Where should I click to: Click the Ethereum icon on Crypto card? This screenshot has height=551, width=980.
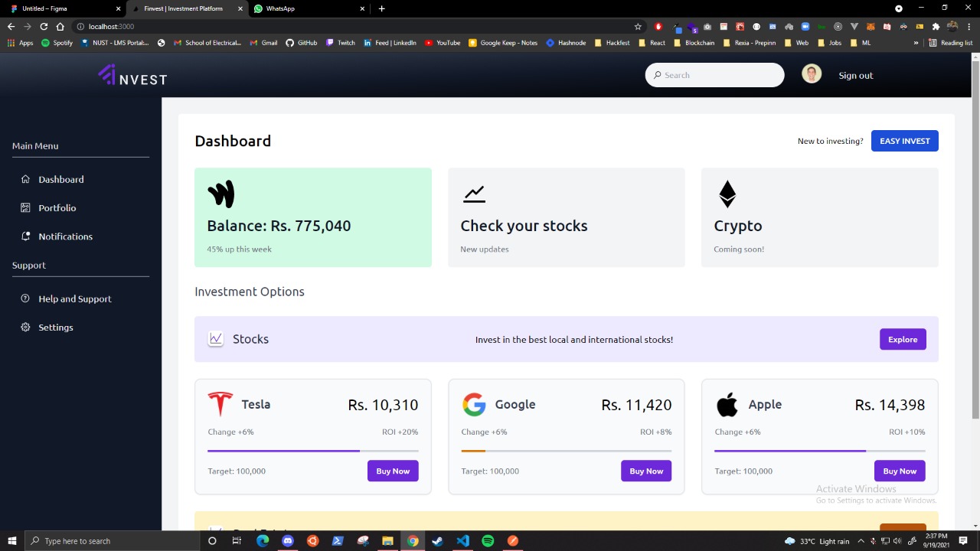[727, 194]
